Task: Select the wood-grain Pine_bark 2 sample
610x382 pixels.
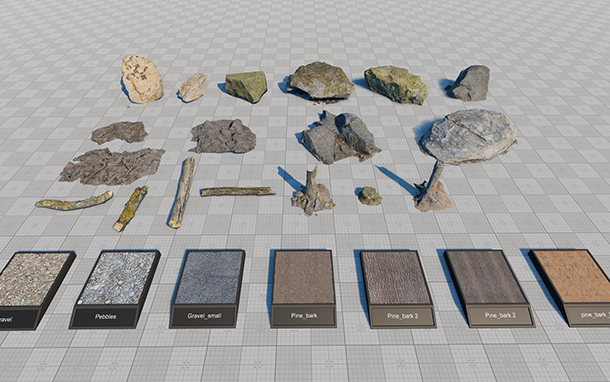Action: [489, 288]
